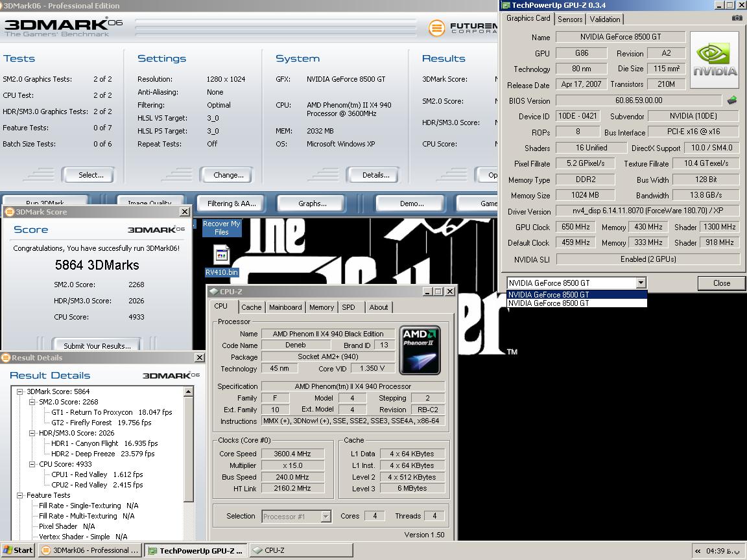Click the 5864 3DMarks score text
This screenshot has width=747, height=560.
[x=97, y=265]
